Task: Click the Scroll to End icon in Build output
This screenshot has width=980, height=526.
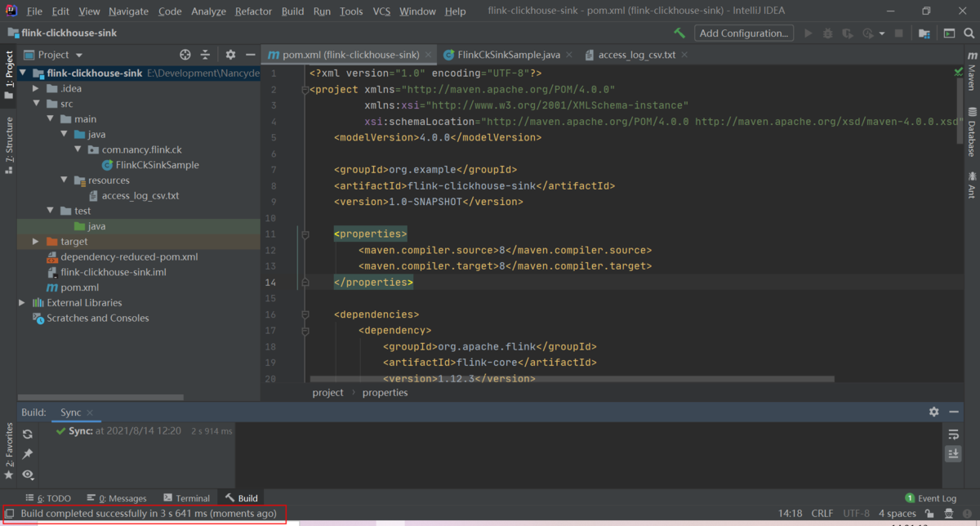Action: pos(953,454)
